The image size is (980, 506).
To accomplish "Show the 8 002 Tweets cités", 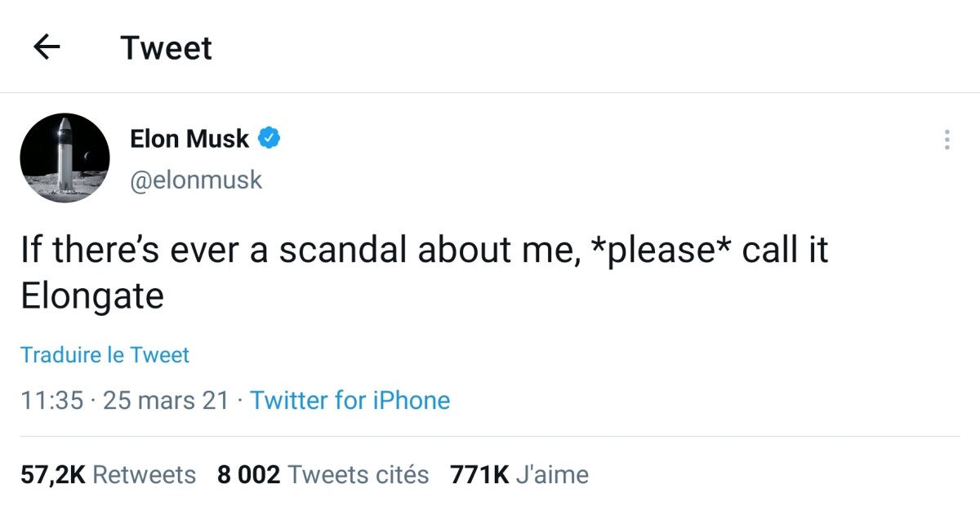I will coord(323,475).
